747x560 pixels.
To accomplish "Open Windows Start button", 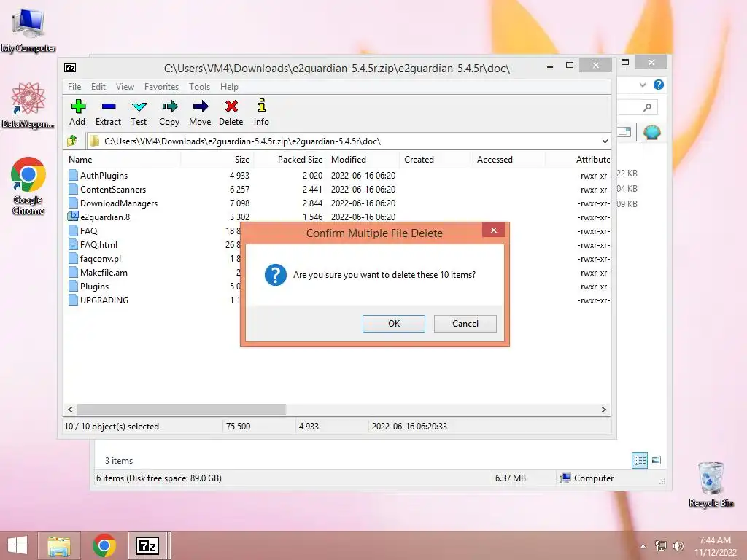I will coord(18,545).
